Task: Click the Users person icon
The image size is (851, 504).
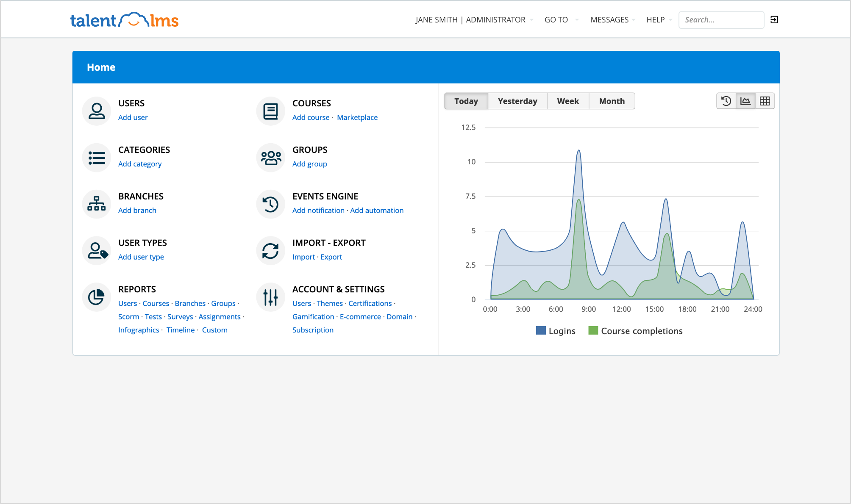Action: pyautogui.click(x=97, y=111)
